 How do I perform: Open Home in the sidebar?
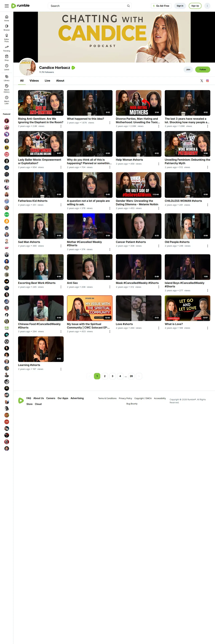coord(7,18)
